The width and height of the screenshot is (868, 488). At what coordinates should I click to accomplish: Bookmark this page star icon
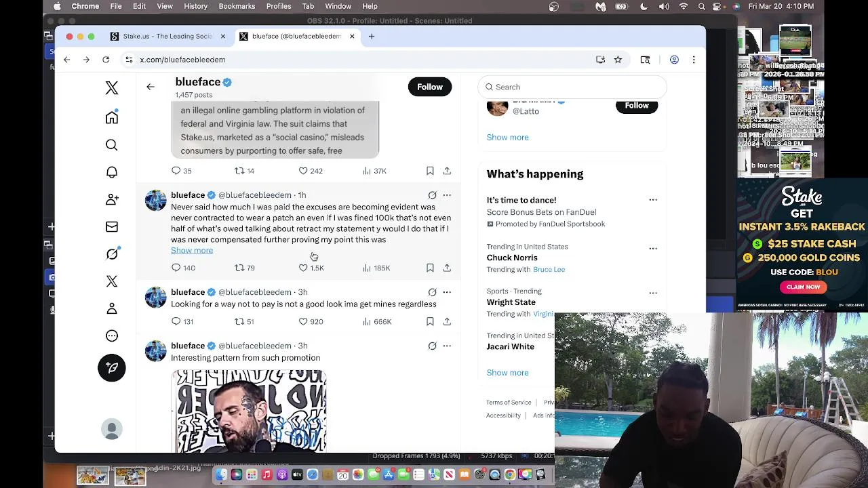(618, 60)
